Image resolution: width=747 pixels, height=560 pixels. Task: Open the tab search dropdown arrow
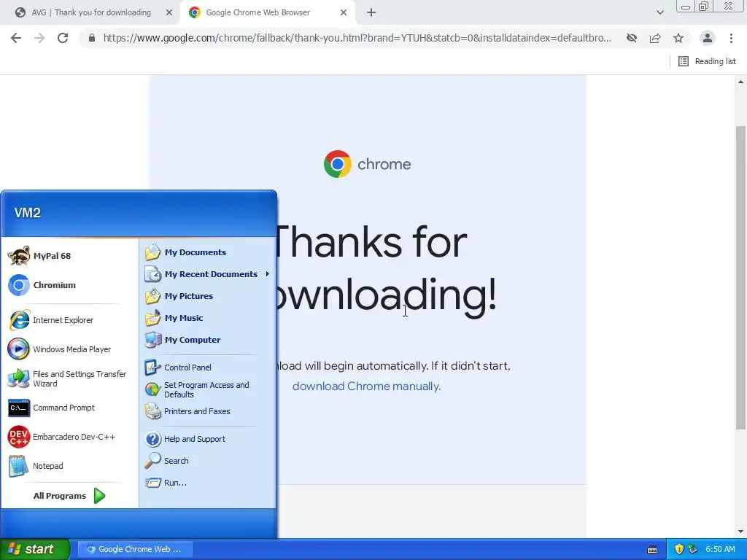659,12
